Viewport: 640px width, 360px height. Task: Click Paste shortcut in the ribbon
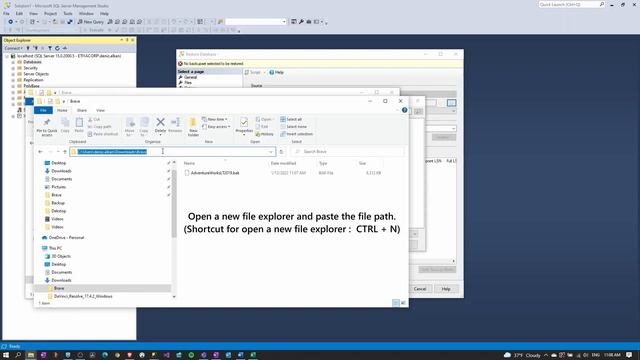coord(103,134)
